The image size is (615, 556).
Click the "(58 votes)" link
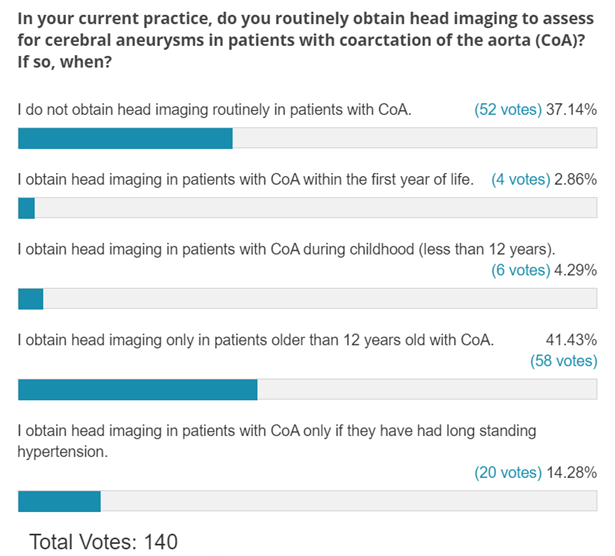tap(563, 361)
